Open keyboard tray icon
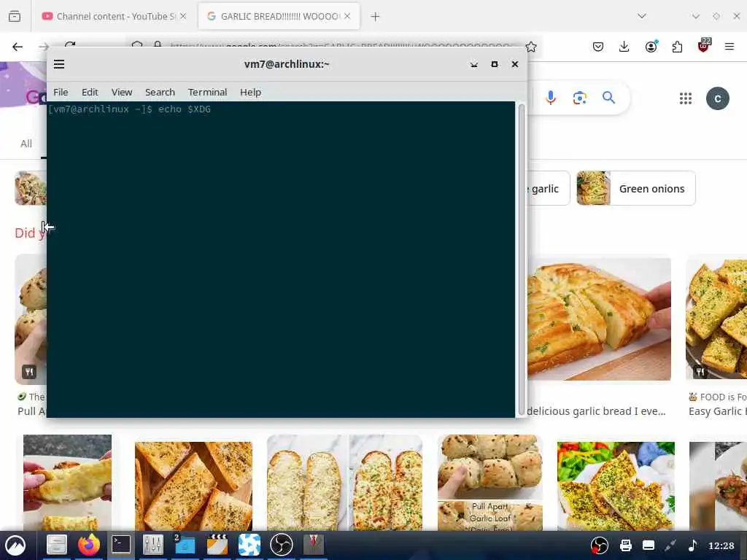This screenshot has width=747, height=560. click(649, 545)
